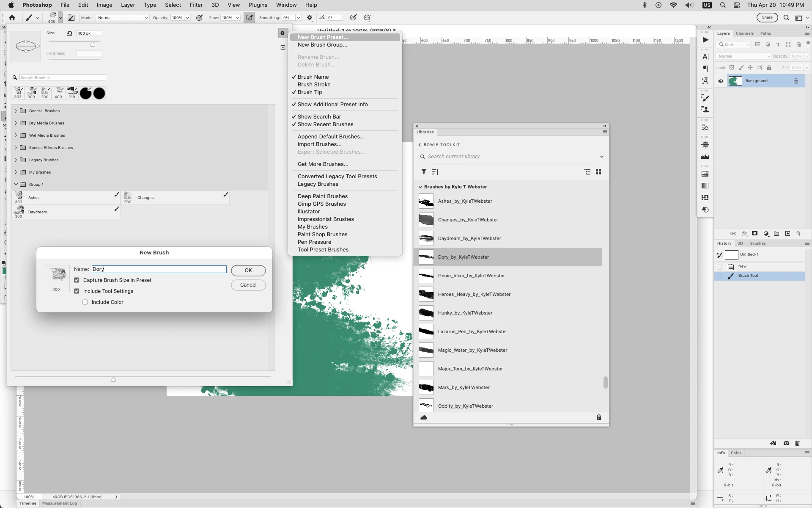Hide the Background layer eye icon

coord(721,81)
